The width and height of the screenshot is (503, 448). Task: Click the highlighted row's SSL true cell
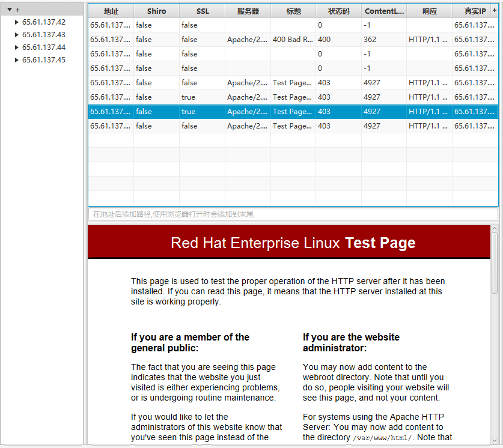pyautogui.click(x=203, y=112)
